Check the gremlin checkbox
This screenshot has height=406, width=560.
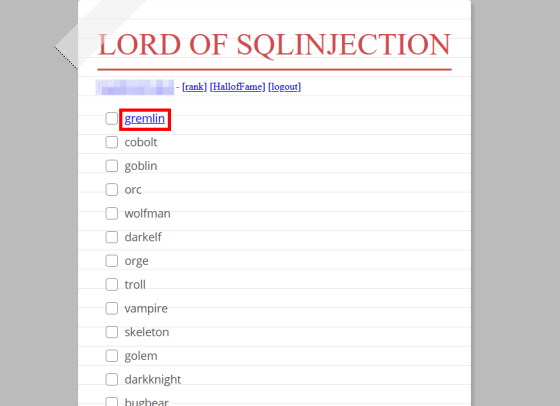tap(112, 119)
